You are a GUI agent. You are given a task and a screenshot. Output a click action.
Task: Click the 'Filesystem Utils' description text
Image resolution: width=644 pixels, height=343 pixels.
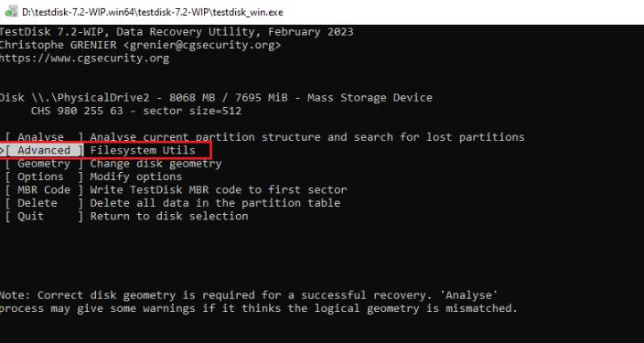tap(143, 150)
